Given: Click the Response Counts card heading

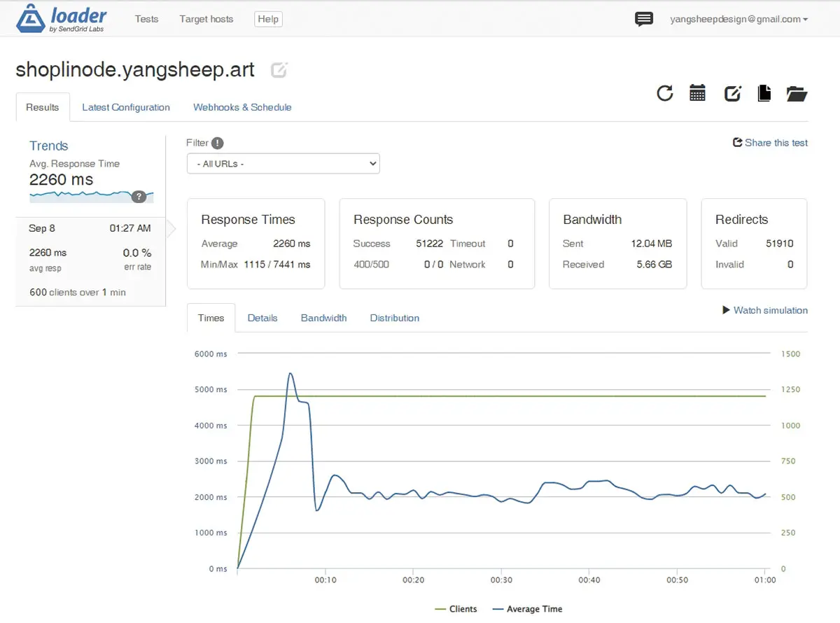Looking at the screenshot, I should 403,220.
